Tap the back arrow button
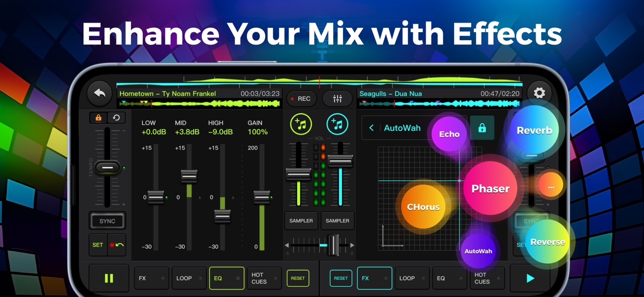Image resolution: width=644 pixels, height=297 pixels. click(100, 93)
